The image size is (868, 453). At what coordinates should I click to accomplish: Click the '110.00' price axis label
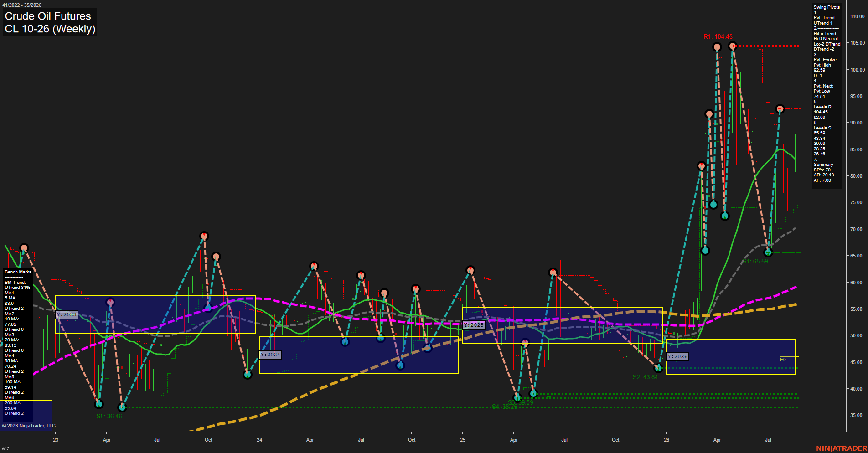click(x=858, y=16)
